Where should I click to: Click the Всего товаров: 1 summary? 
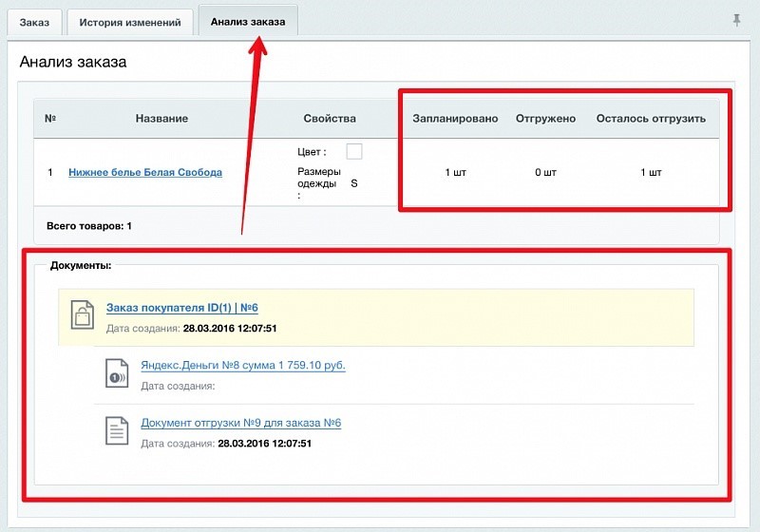point(89,226)
